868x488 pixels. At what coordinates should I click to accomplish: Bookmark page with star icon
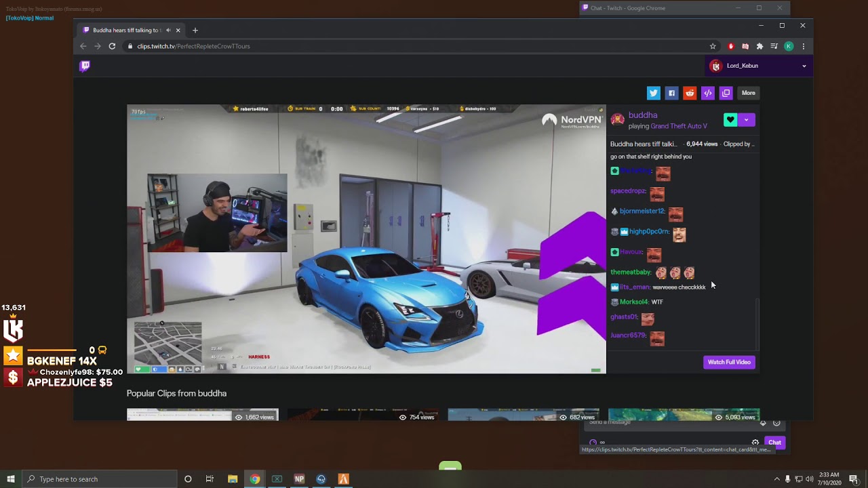[x=713, y=46]
